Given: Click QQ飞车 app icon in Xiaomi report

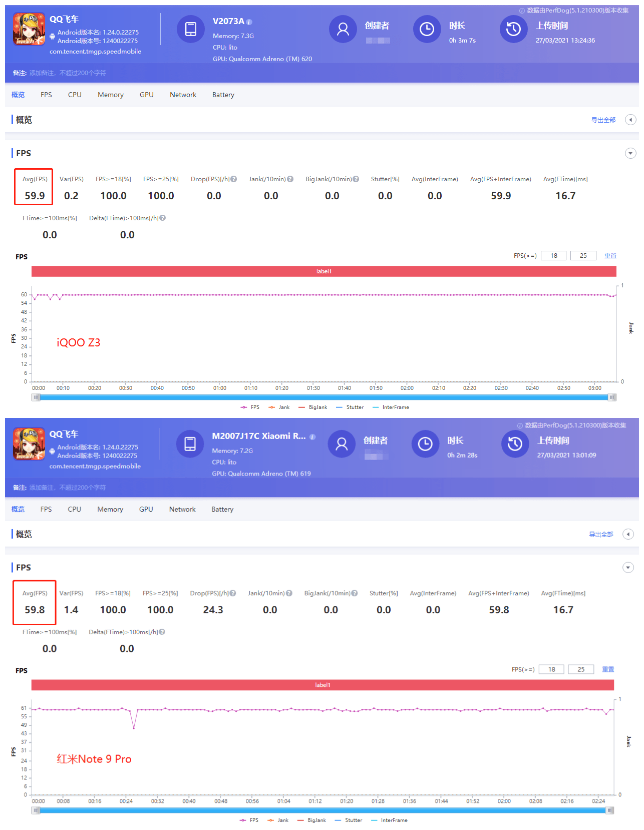Looking at the screenshot, I should [x=29, y=444].
